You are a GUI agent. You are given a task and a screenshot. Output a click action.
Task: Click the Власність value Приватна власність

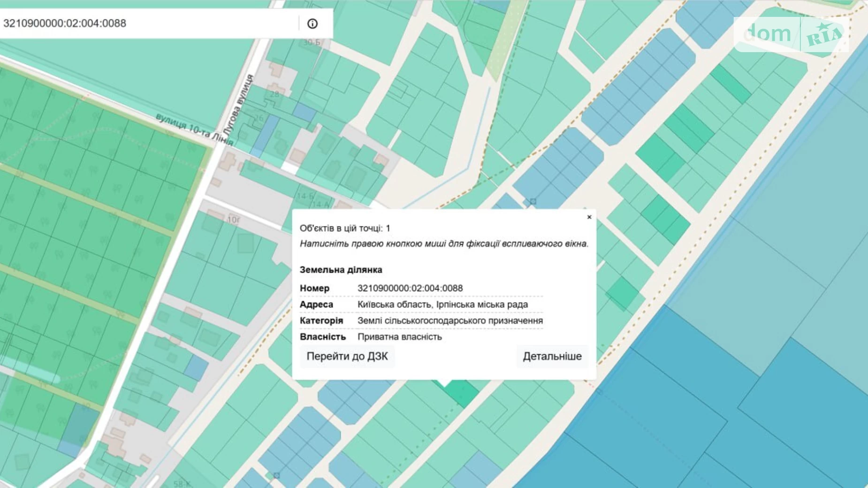(399, 337)
